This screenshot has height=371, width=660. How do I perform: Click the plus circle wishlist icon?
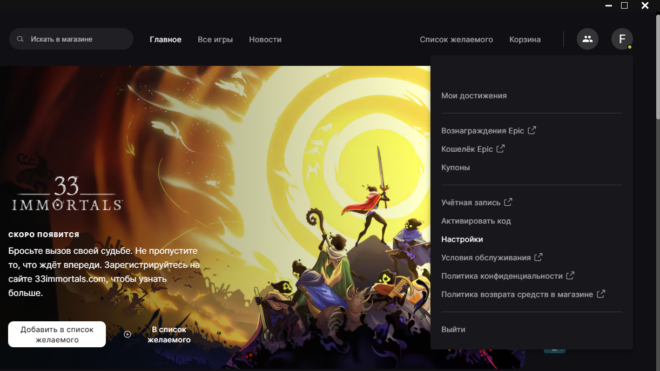point(127,334)
